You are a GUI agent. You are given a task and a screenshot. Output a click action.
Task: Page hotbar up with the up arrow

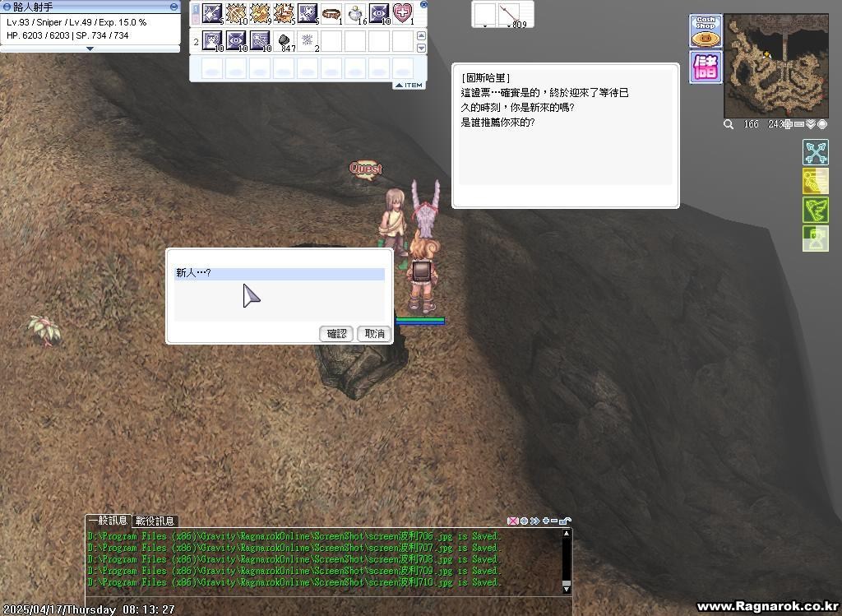(422, 36)
